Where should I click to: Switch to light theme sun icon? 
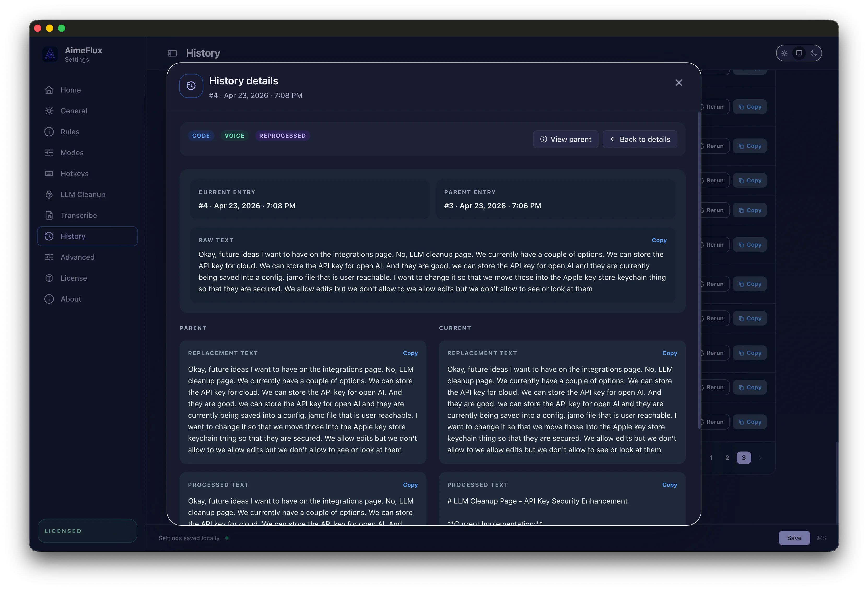tap(784, 53)
